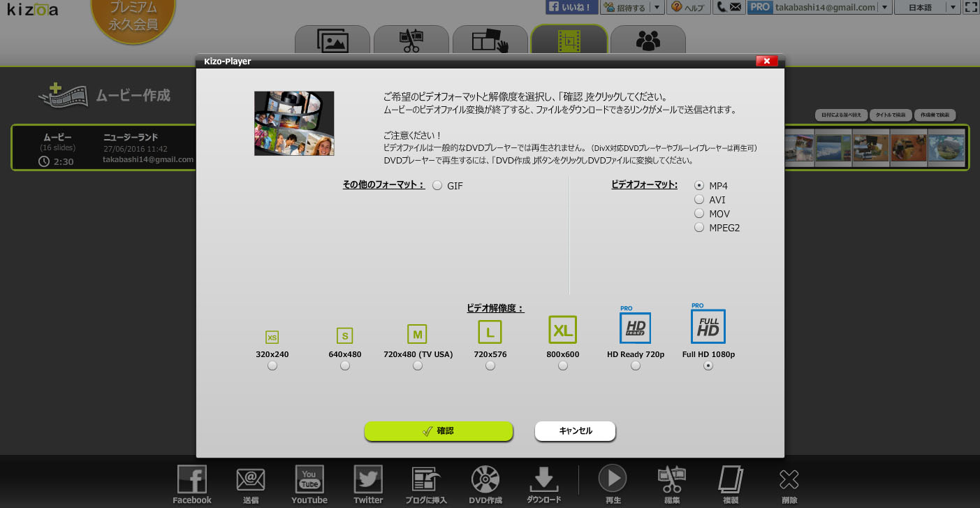Switch to the photo gallery tab
Screen dimensions: 980x508
(x=332, y=41)
